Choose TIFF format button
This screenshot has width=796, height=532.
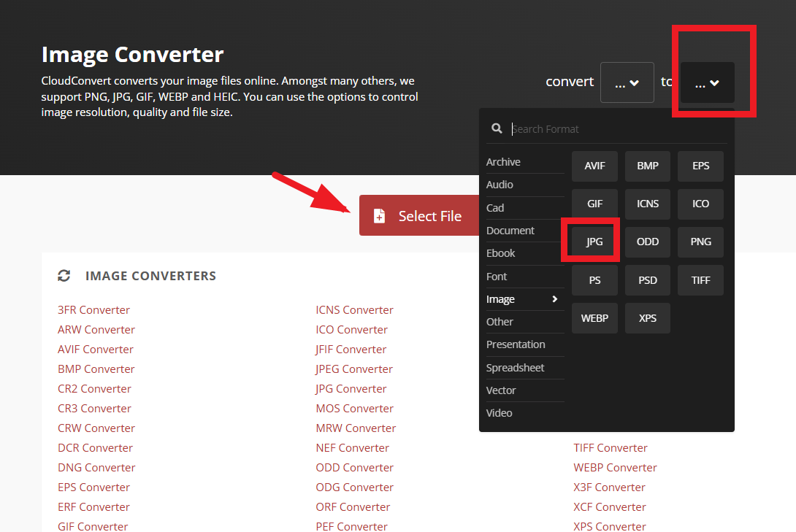tap(700, 280)
